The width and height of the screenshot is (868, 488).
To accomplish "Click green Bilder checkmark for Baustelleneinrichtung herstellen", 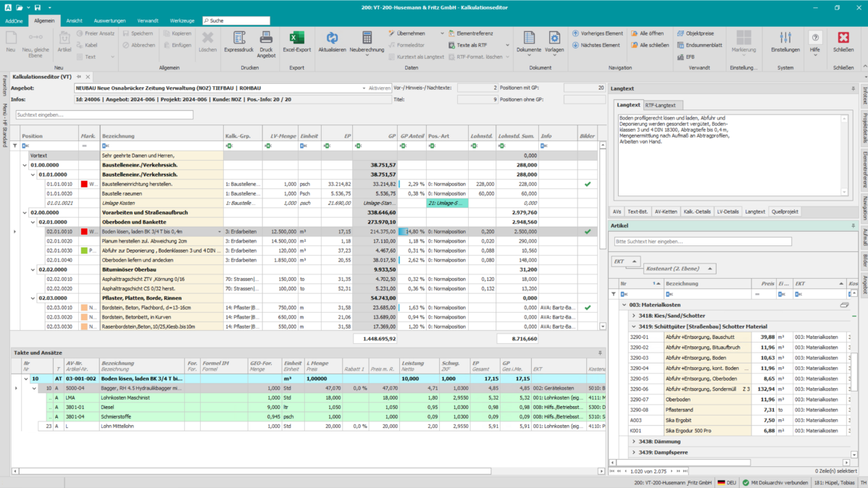I will pos(588,184).
